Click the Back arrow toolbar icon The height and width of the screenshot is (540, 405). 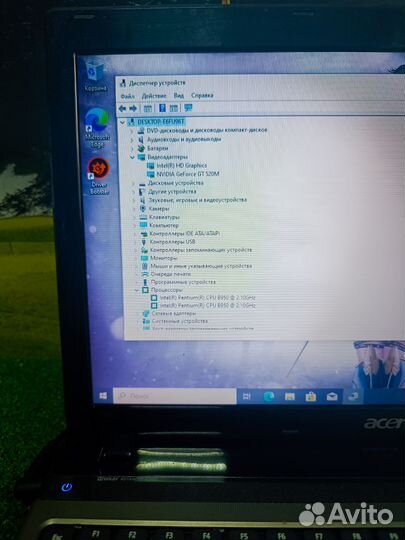tap(122, 109)
